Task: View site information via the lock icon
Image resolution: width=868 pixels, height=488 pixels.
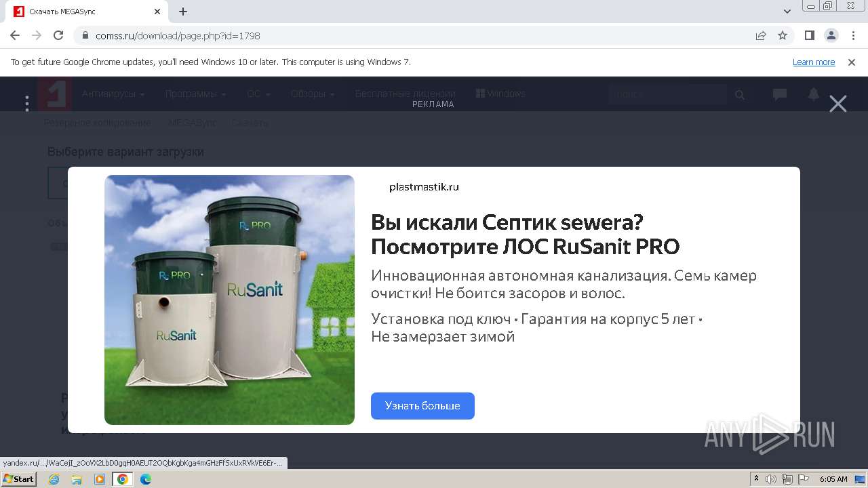Action: (85, 35)
